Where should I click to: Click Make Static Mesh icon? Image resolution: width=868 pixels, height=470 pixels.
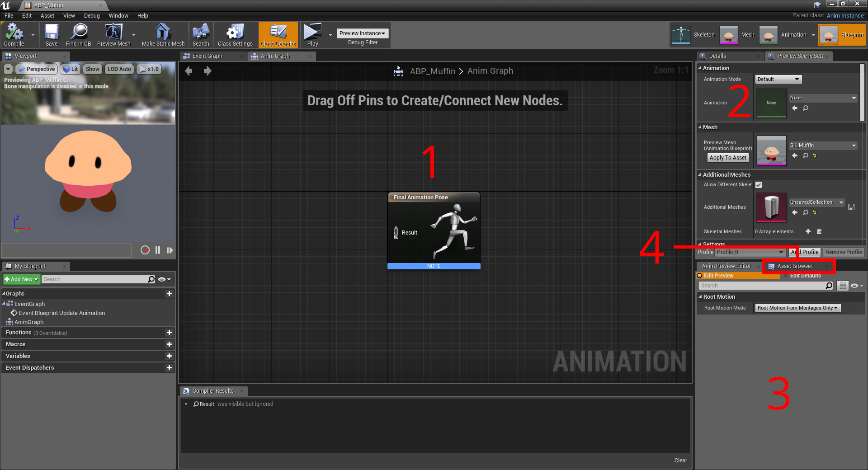tap(163, 35)
